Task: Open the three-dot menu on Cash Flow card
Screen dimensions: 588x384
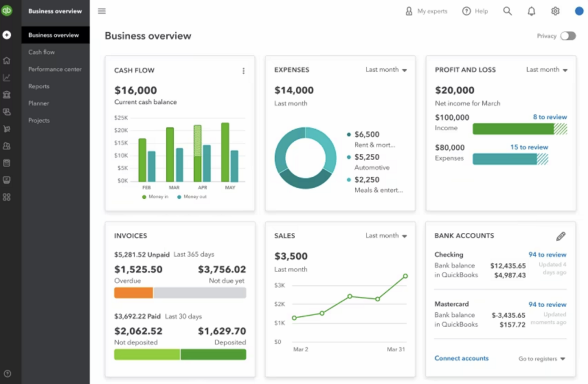Action: point(243,70)
